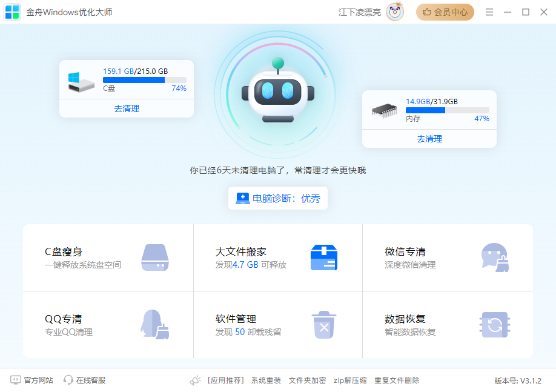Screen dimensions: 556x392
Task: Click the 大文件搬家 blue box icon
Action: tap(324, 257)
